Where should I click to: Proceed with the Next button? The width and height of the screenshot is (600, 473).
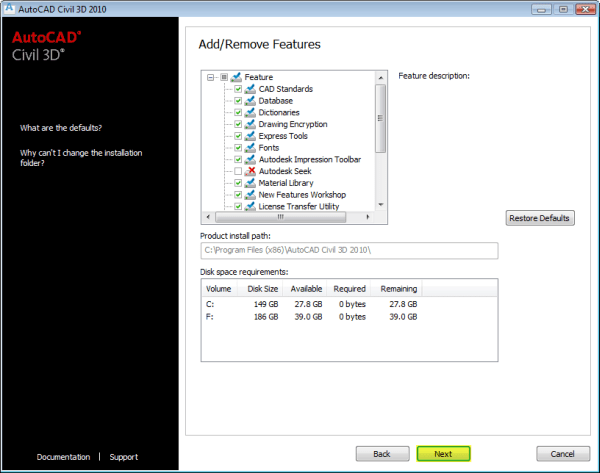point(443,454)
